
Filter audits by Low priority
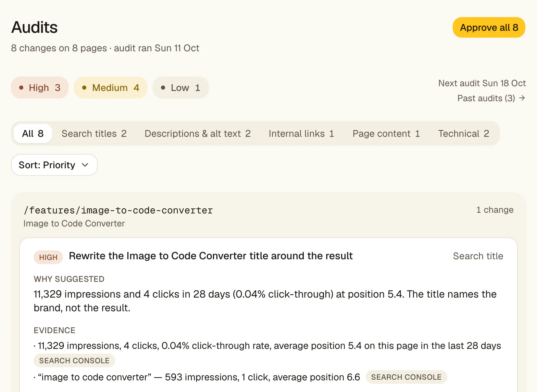tap(180, 88)
